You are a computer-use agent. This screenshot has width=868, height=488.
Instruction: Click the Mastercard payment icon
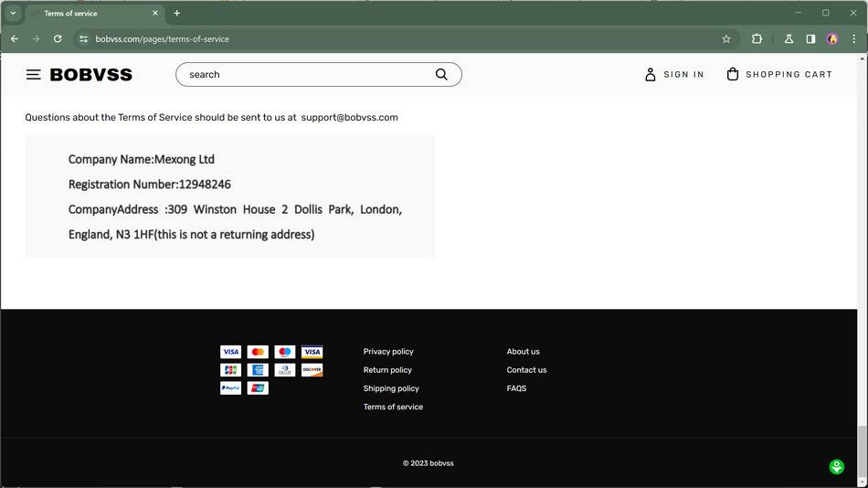[258, 352]
